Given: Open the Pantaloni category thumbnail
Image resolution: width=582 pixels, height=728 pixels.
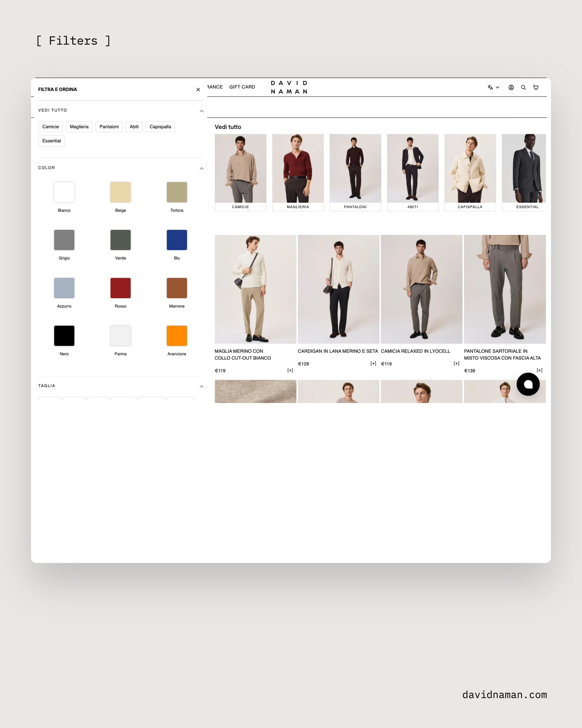Looking at the screenshot, I should (355, 172).
